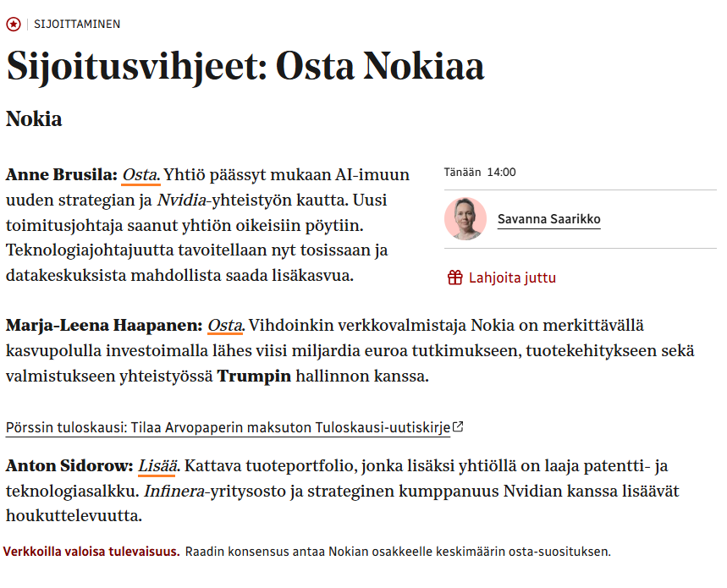The image size is (727, 588).
Task: Open author Savanna Saarikko's page
Action: 548,219
